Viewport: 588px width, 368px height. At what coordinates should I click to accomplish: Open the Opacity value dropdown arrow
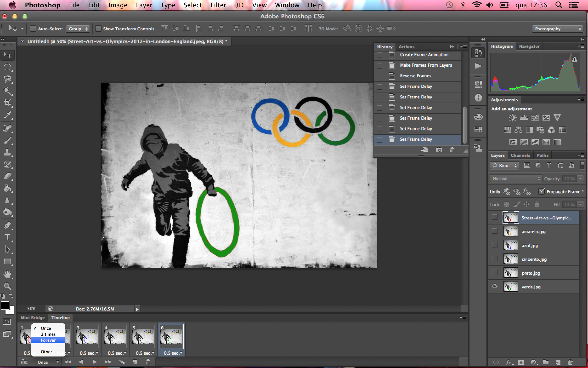pos(580,179)
